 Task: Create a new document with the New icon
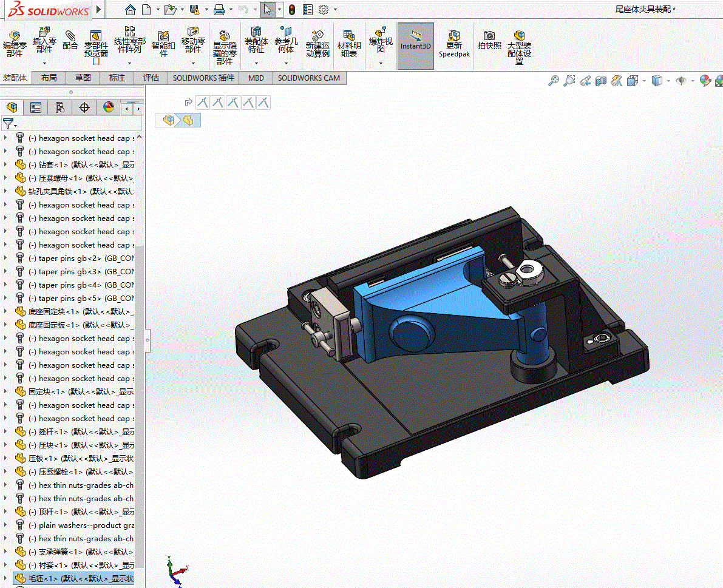coord(147,10)
